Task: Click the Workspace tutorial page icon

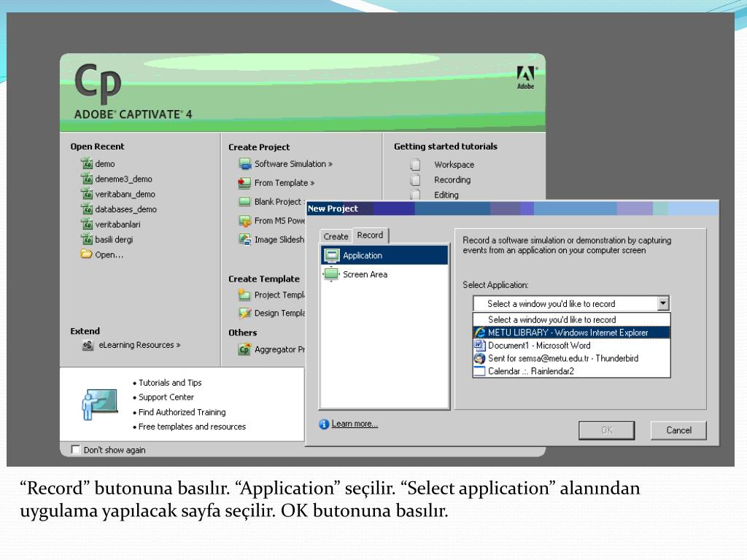Action: [x=415, y=164]
